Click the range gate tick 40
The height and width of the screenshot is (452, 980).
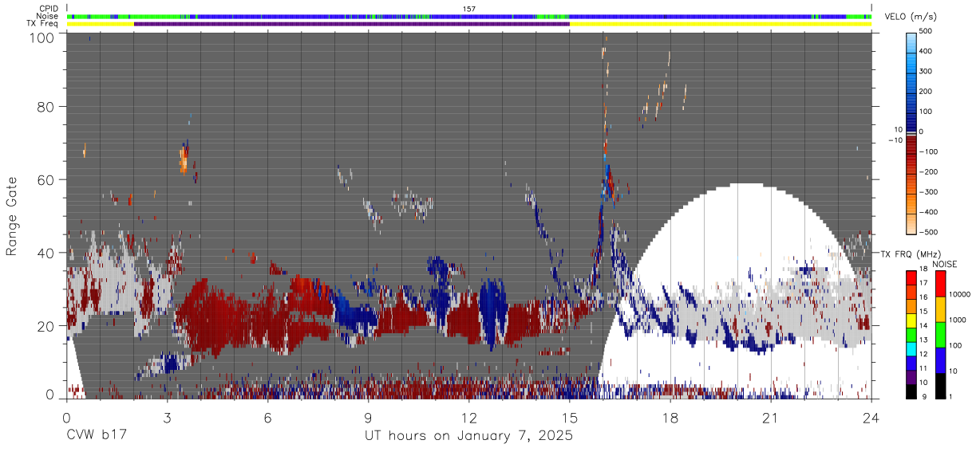(x=46, y=253)
